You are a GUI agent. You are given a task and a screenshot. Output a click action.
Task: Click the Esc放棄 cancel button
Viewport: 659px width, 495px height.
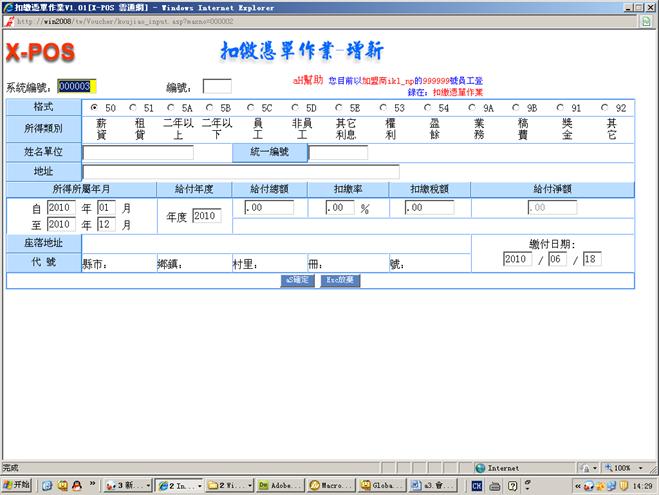[338, 281]
